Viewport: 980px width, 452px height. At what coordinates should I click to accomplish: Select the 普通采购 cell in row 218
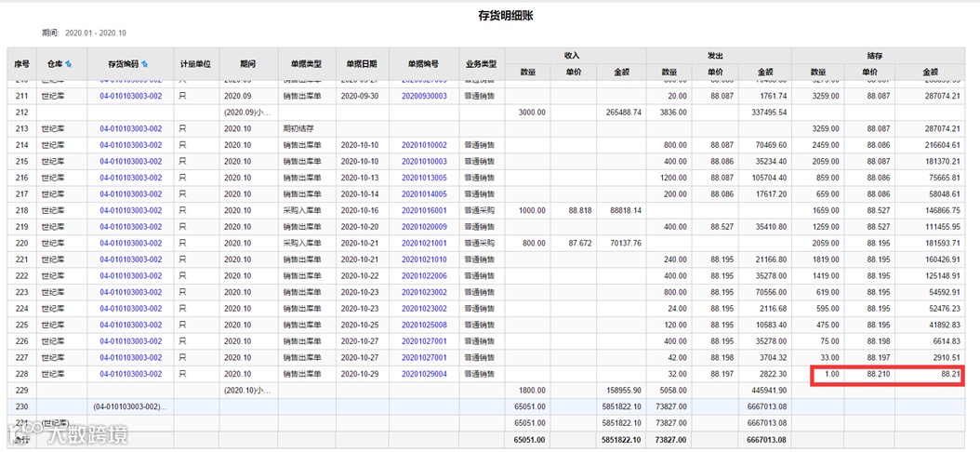click(480, 210)
